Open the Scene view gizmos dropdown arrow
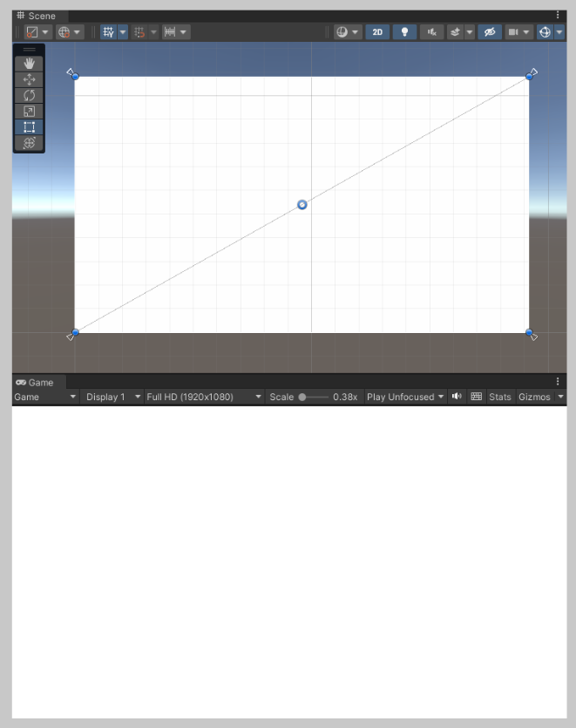This screenshot has width=576, height=728. (559, 32)
